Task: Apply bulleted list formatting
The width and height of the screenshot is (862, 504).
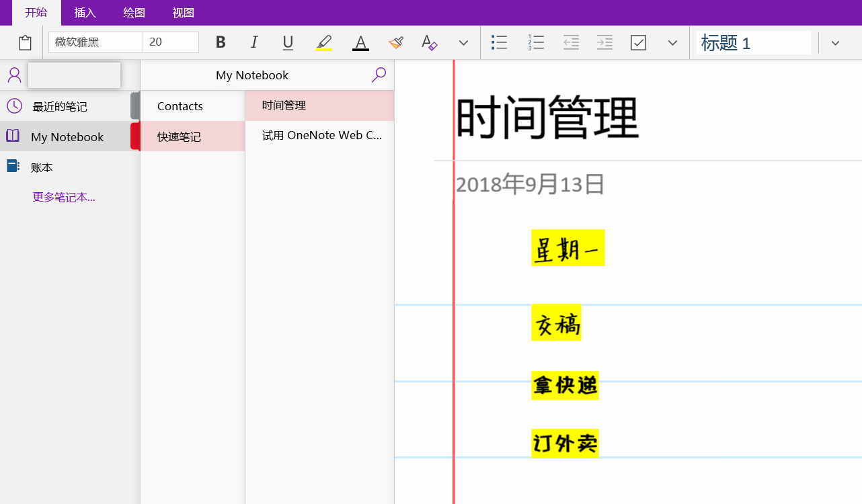Action: click(x=500, y=42)
